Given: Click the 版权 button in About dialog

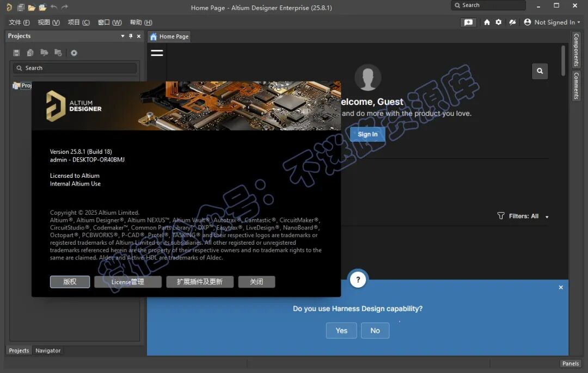Looking at the screenshot, I should 70,282.
